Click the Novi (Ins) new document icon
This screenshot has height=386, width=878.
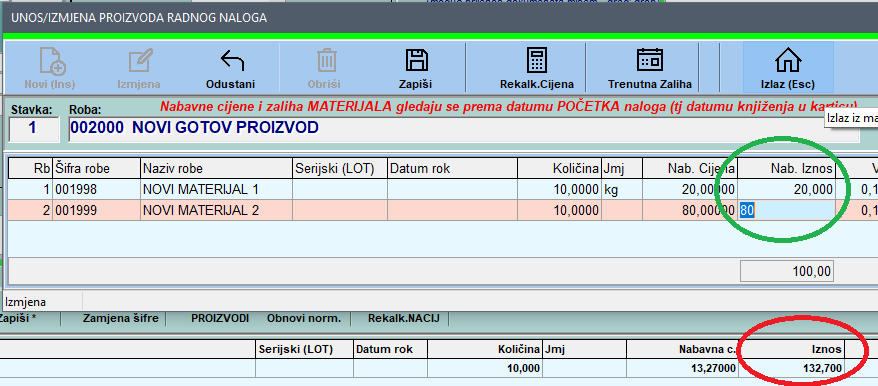coord(52,61)
